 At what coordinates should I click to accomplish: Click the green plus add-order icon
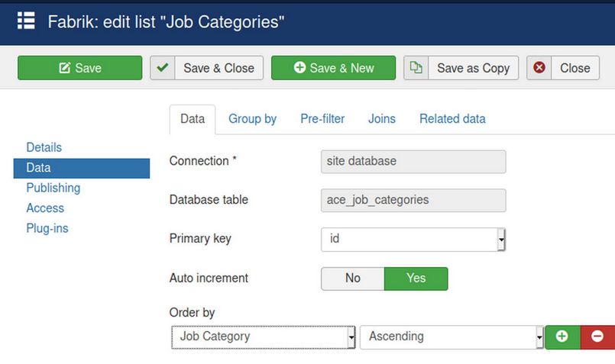[562, 337]
